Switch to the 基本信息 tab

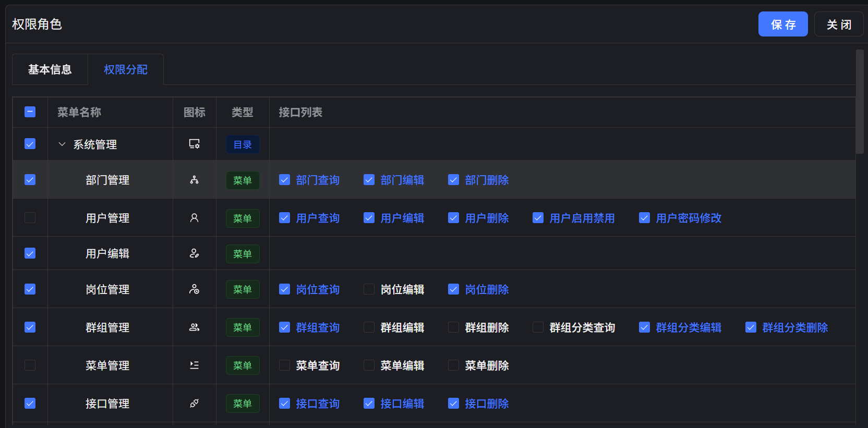coord(50,69)
